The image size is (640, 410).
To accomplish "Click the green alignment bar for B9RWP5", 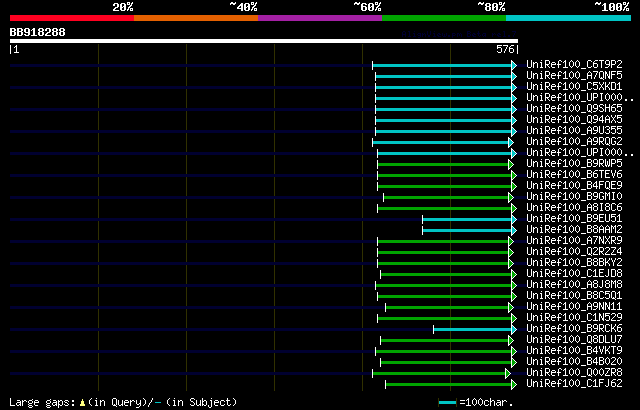I will tap(443, 164).
